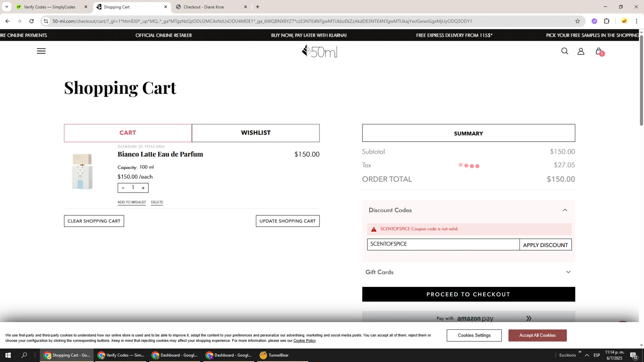644x362 pixels.
Task: Pay with Amazon Pay button
Action: click(468, 318)
